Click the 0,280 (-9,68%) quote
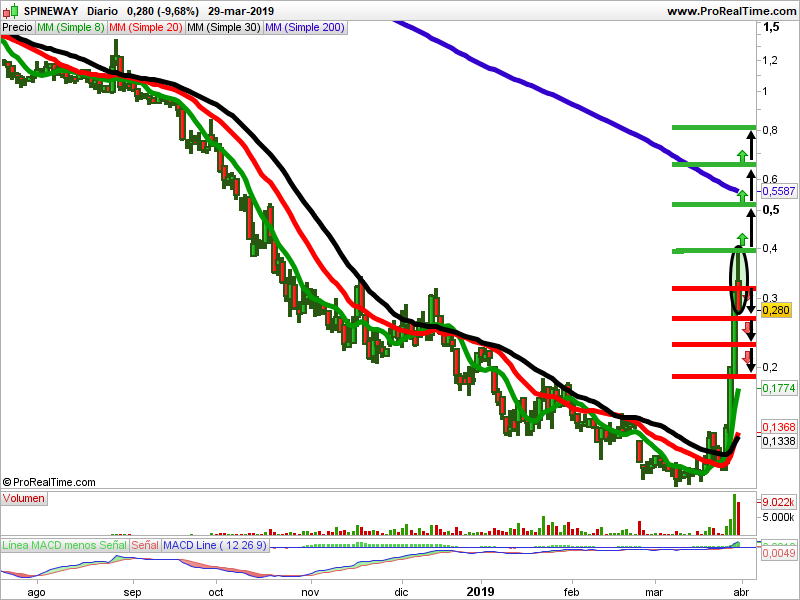Viewport: 800px width, 600px height. [x=163, y=11]
